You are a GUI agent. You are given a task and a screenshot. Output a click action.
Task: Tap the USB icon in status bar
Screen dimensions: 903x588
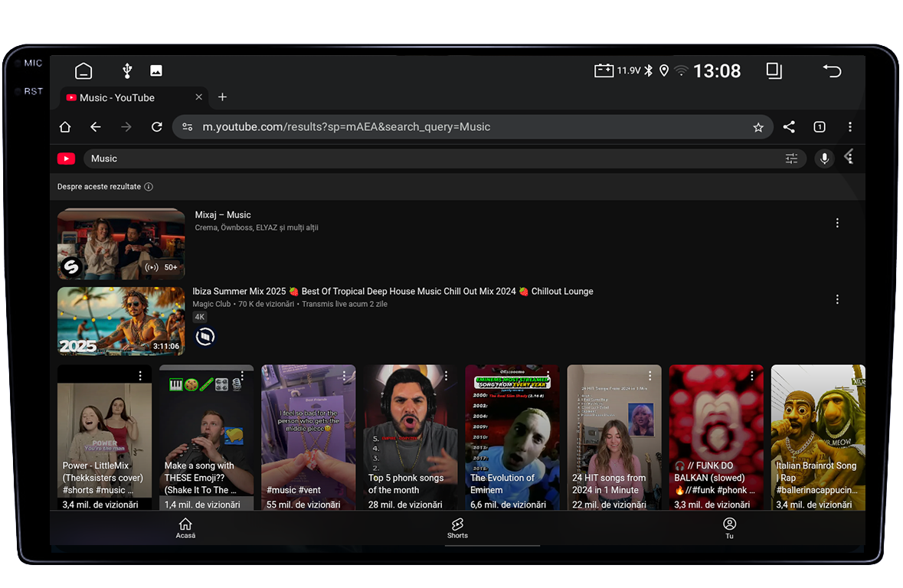[127, 71]
